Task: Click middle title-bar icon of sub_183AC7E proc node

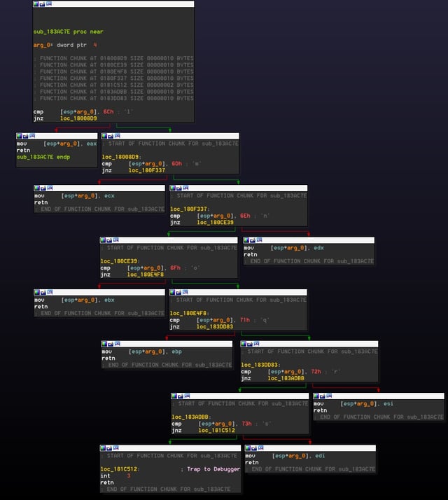Action: (42, 4)
